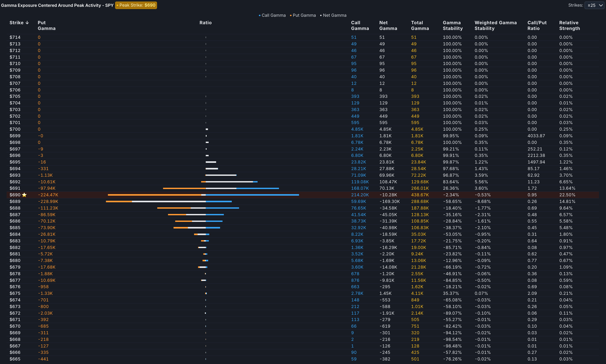Click the Relative Strength column header
The height and width of the screenshot is (364, 606).
(x=569, y=26)
